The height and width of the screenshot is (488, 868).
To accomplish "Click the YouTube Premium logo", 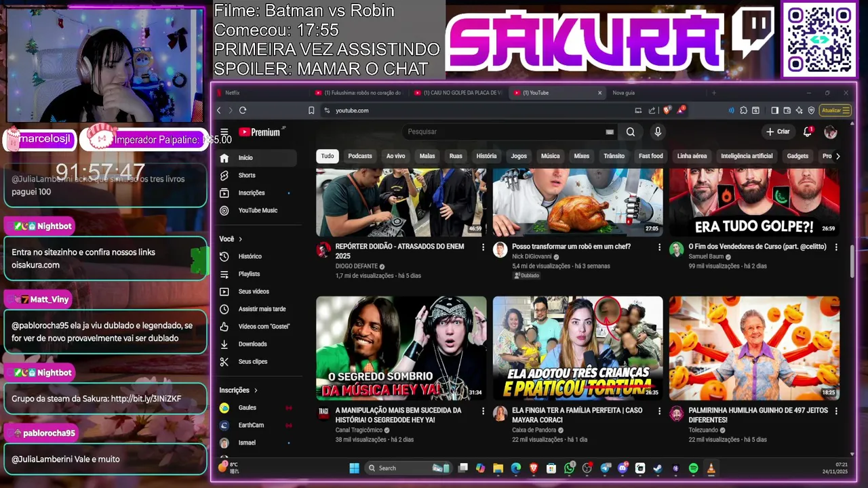I will click(262, 132).
